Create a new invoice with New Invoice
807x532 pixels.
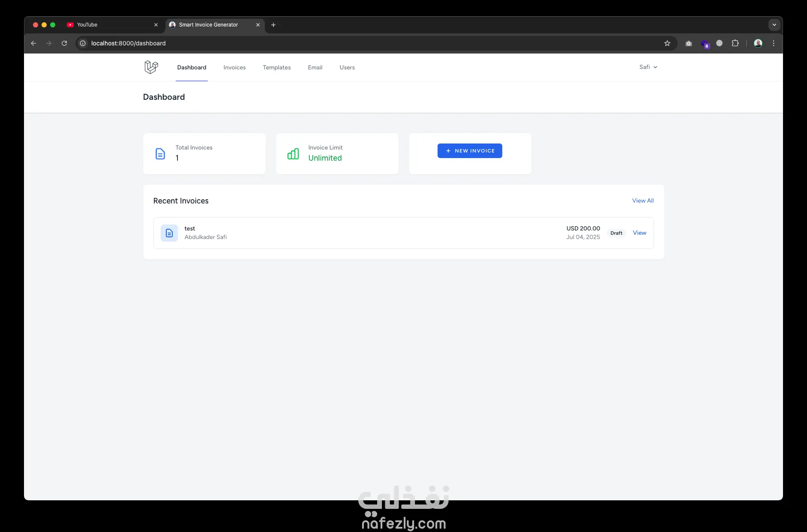click(470, 151)
